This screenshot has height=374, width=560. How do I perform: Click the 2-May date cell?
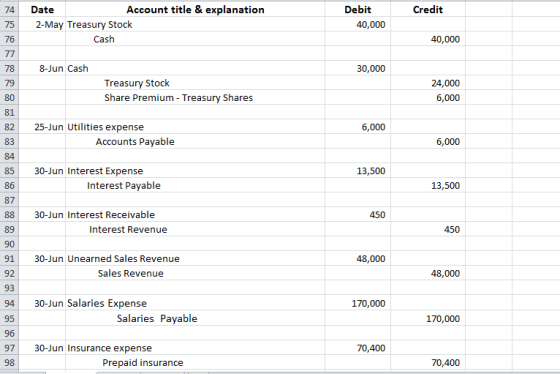coord(42,24)
